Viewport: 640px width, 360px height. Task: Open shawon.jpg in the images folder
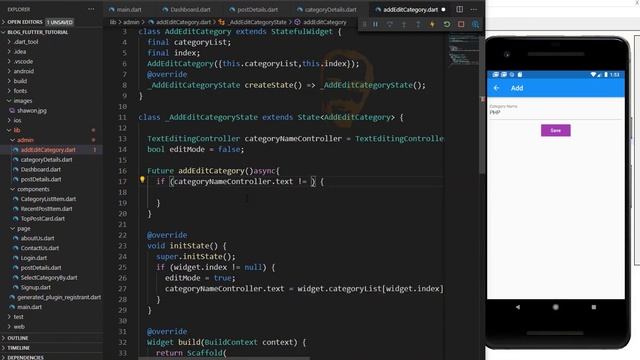coord(32,111)
